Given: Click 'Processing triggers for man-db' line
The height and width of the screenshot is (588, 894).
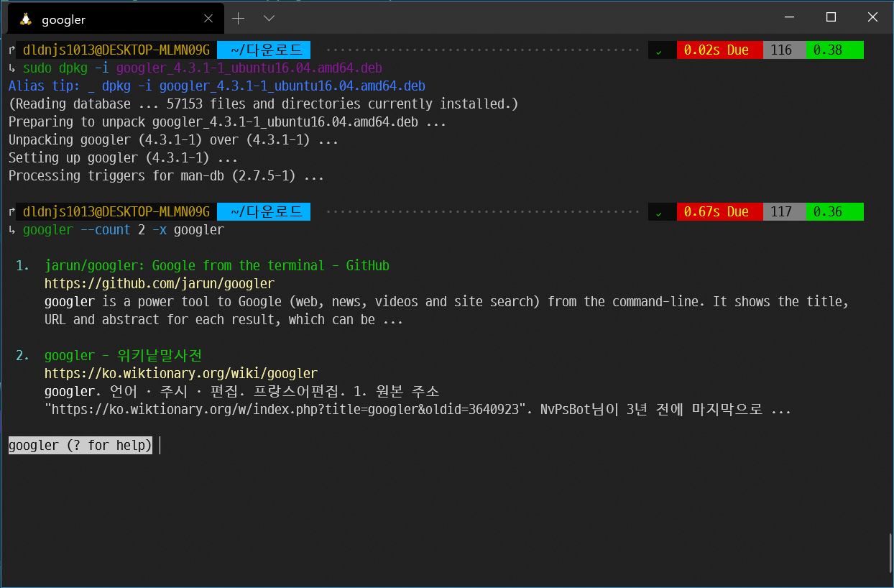Looking at the screenshot, I should tap(167, 176).
